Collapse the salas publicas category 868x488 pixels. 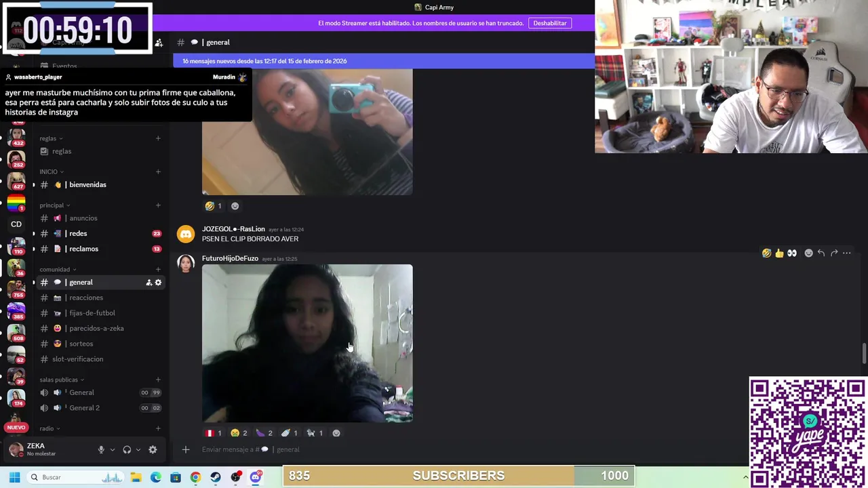click(x=62, y=380)
